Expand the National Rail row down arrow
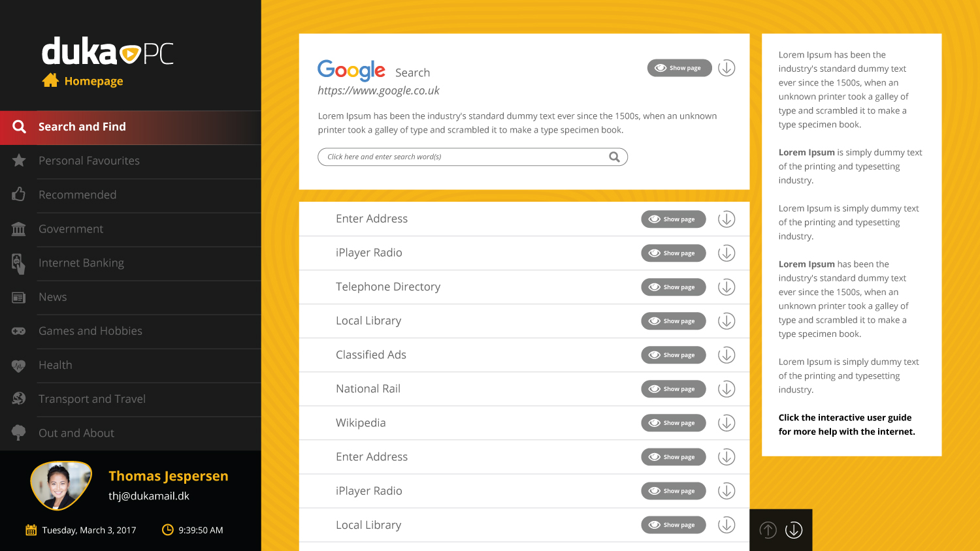The width and height of the screenshot is (980, 551). click(x=727, y=389)
